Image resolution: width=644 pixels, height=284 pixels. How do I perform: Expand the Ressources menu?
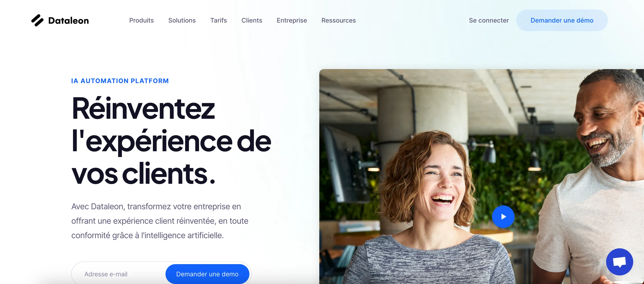pyautogui.click(x=338, y=20)
